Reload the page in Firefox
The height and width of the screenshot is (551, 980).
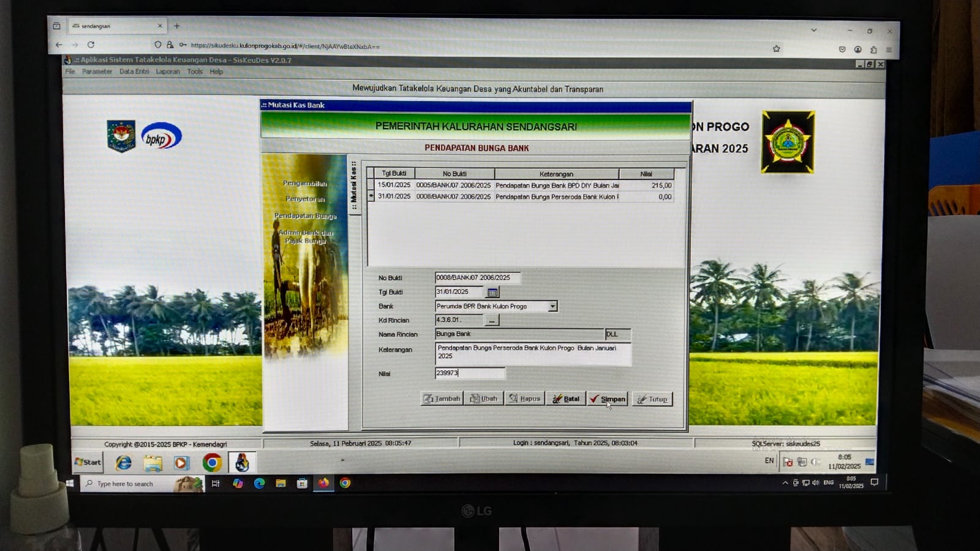(x=91, y=45)
